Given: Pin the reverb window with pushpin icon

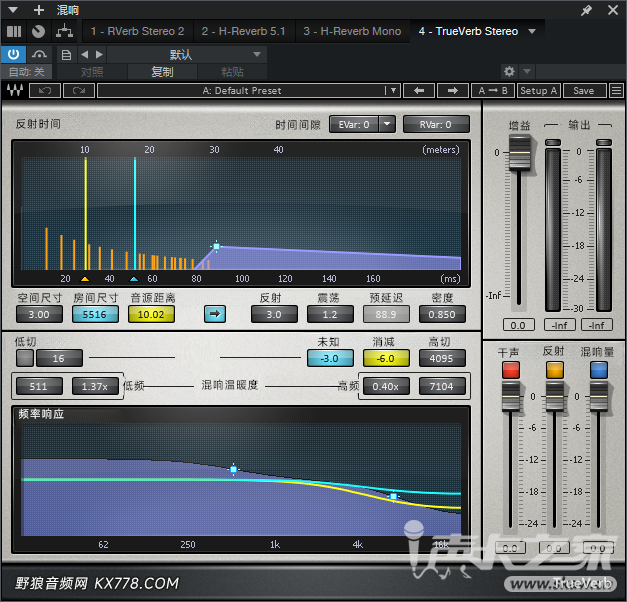Looking at the screenshot, I should tap(586, 10).
